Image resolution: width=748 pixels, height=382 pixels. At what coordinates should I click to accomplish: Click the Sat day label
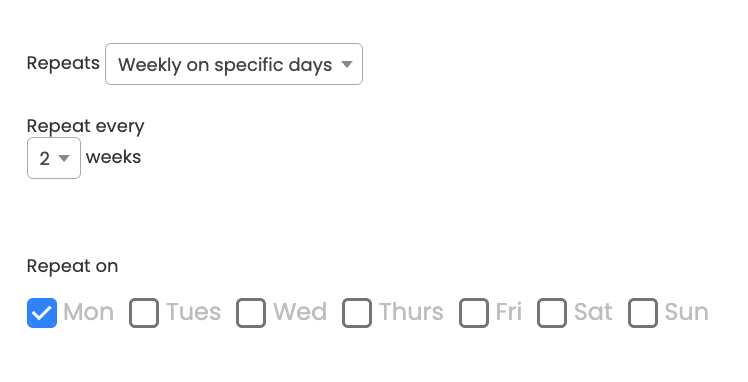(593, 312)
